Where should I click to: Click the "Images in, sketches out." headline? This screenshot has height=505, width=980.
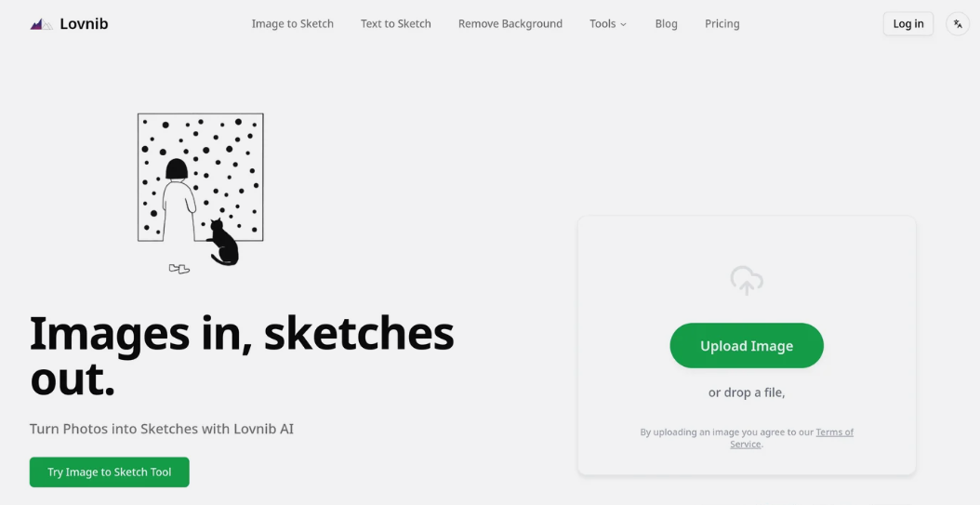242,355
